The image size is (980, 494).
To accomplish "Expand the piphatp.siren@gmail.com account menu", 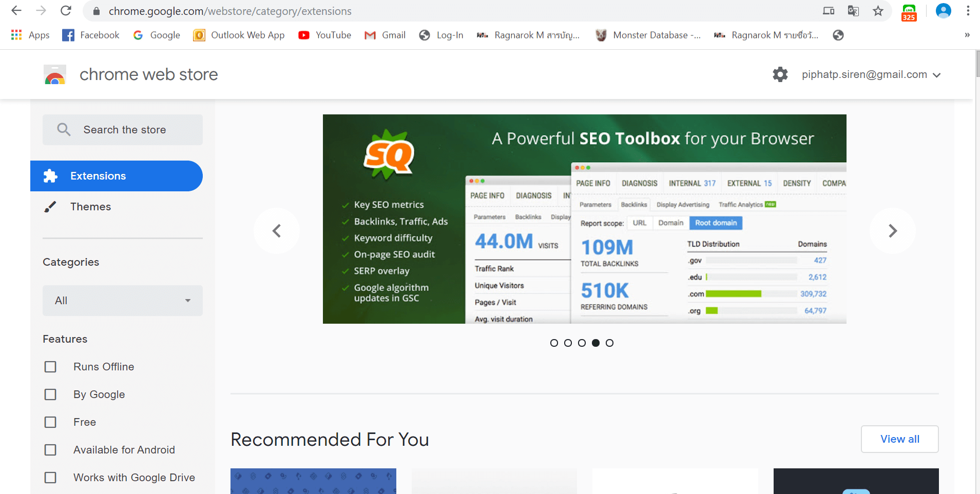I will [871, 74].
